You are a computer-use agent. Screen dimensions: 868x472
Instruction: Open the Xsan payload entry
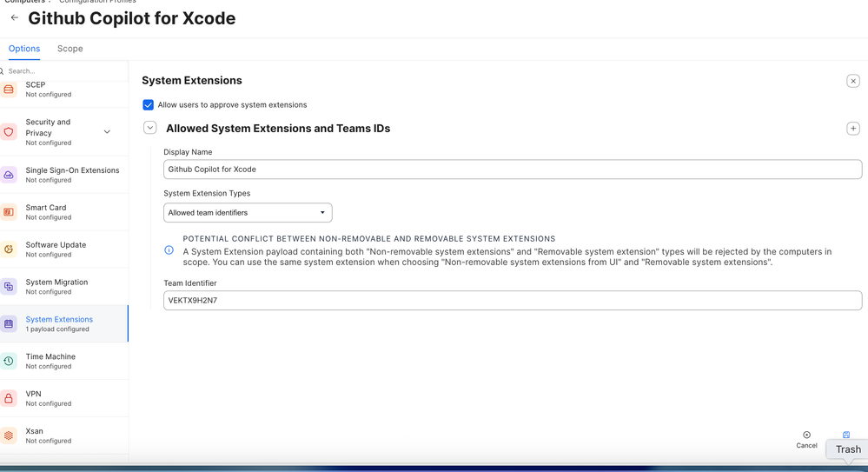tap(63, 435)
